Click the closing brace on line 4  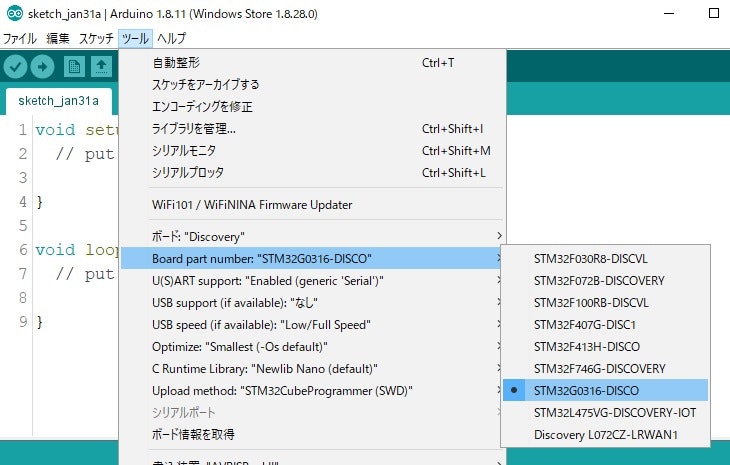40,202
